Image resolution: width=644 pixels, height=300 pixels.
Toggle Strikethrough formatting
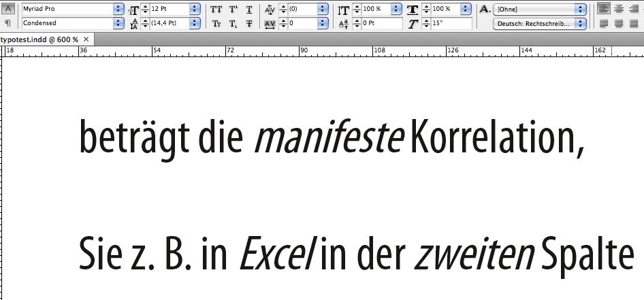click(x=249, y=24)
